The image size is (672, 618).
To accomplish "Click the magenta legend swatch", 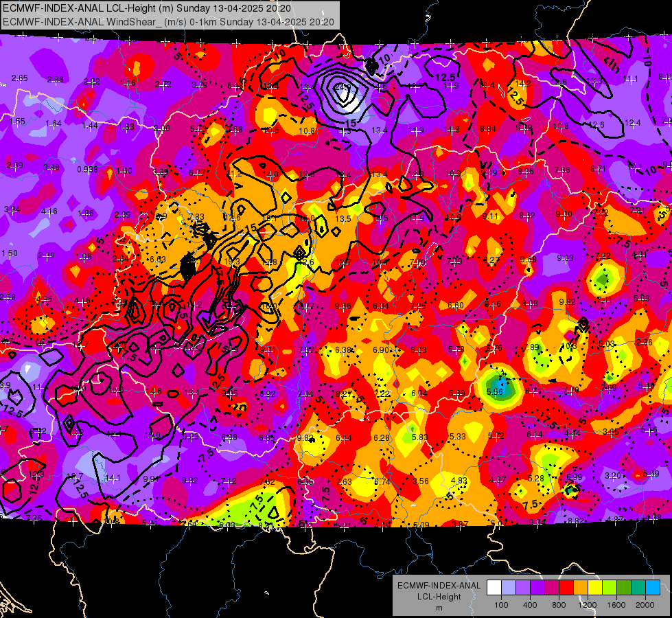I will pos(552,588).
